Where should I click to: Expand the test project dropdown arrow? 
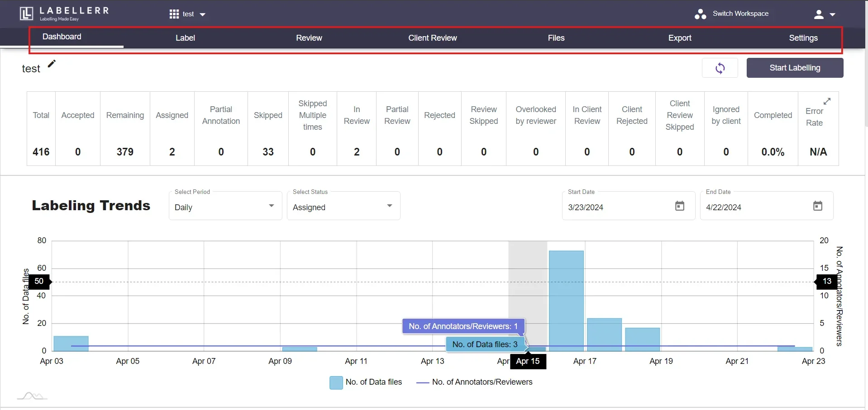[203, 14]
